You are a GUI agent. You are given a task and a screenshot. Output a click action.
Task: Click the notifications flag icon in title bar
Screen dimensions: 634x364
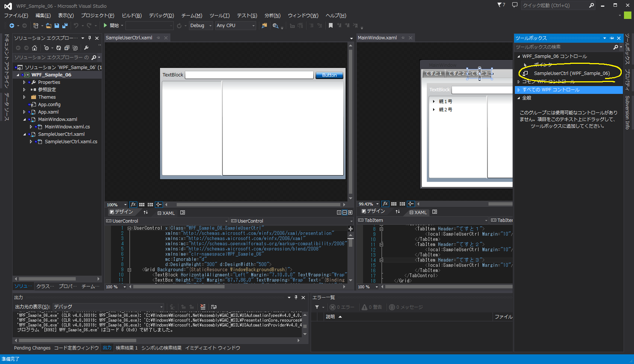(501, 5)
